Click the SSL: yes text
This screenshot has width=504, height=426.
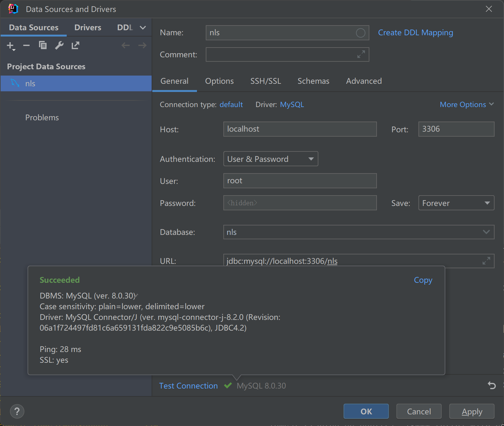(x=54, y=360)
